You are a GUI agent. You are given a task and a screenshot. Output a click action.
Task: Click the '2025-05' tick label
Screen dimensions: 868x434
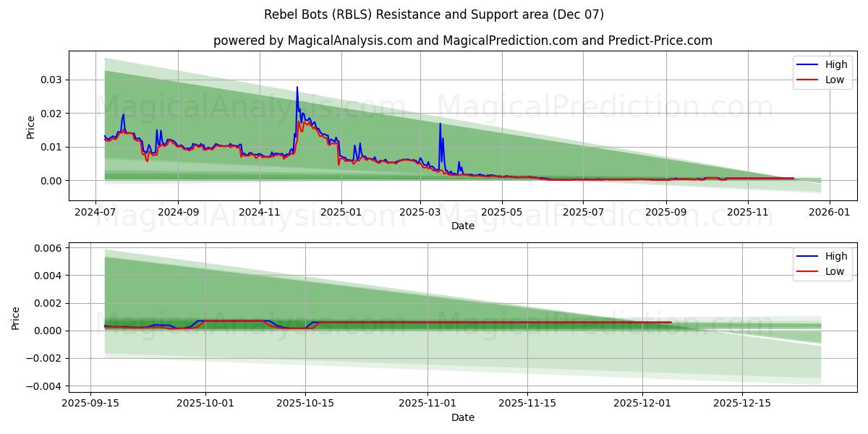click(501, 213)
